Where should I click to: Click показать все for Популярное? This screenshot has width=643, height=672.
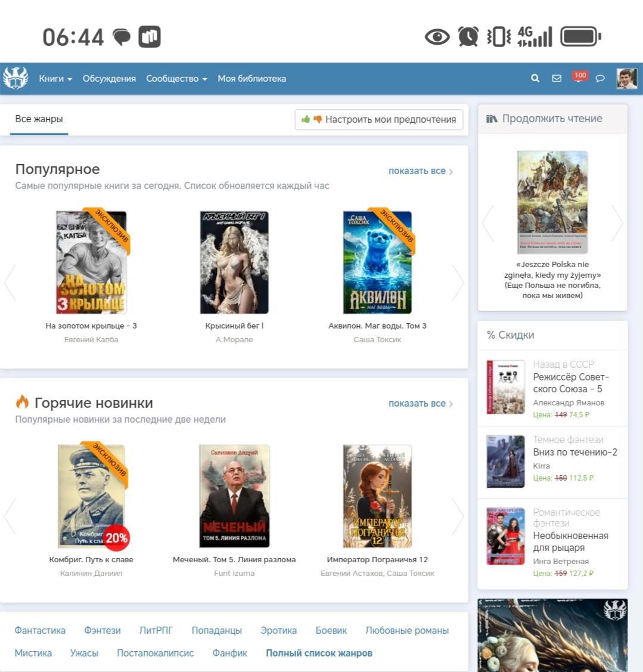(421, 171)
